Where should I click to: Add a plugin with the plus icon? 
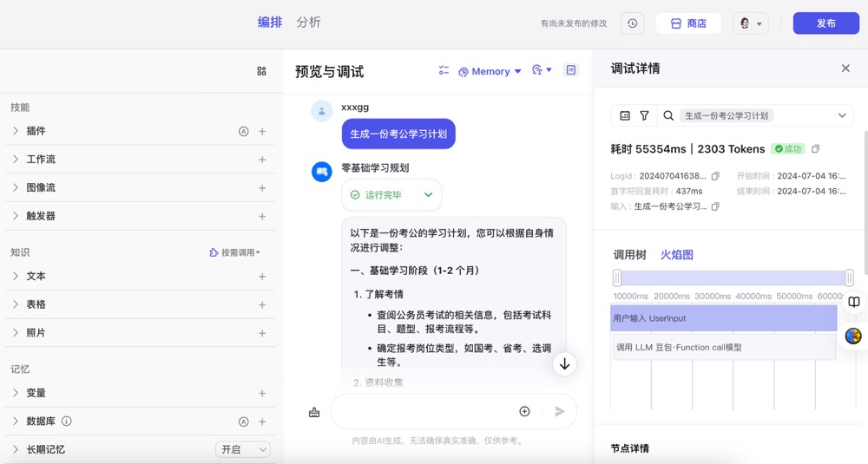pos(262,131)
